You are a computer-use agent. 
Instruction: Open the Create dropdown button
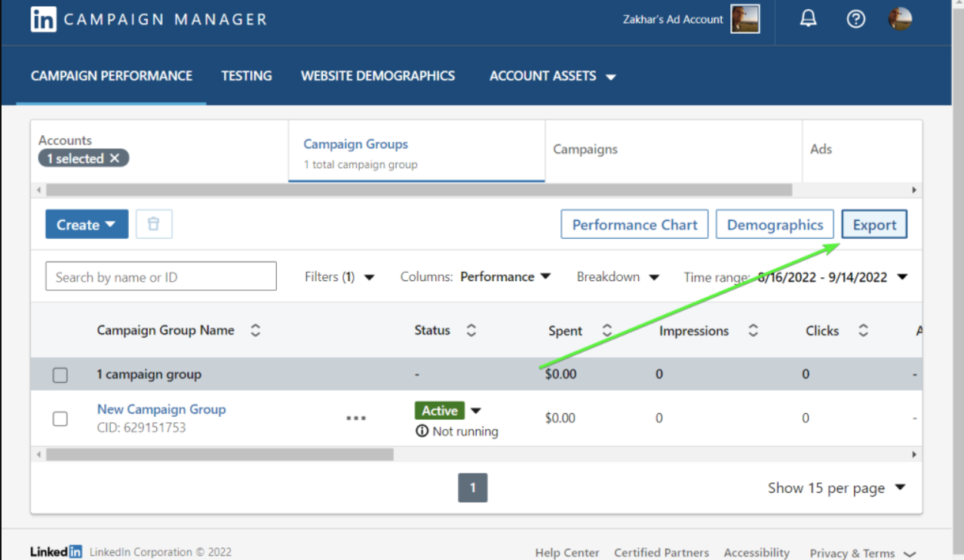(x=87, y=225)
